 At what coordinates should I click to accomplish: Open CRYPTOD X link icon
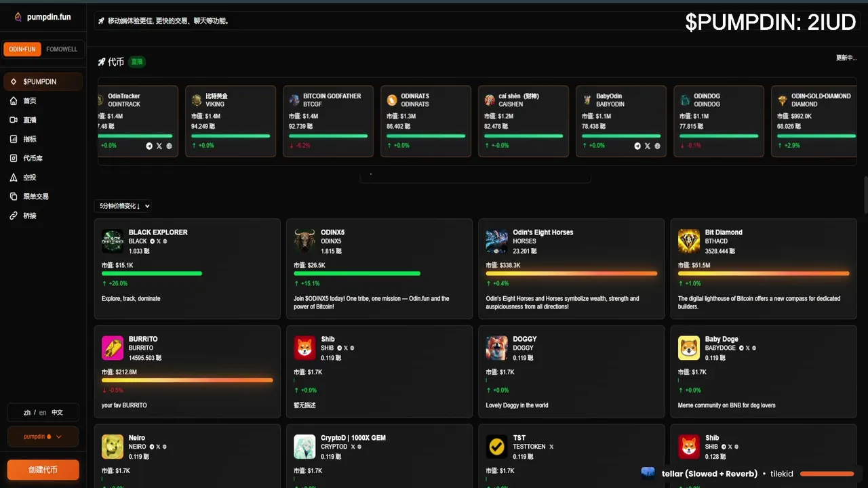[353, 447]
